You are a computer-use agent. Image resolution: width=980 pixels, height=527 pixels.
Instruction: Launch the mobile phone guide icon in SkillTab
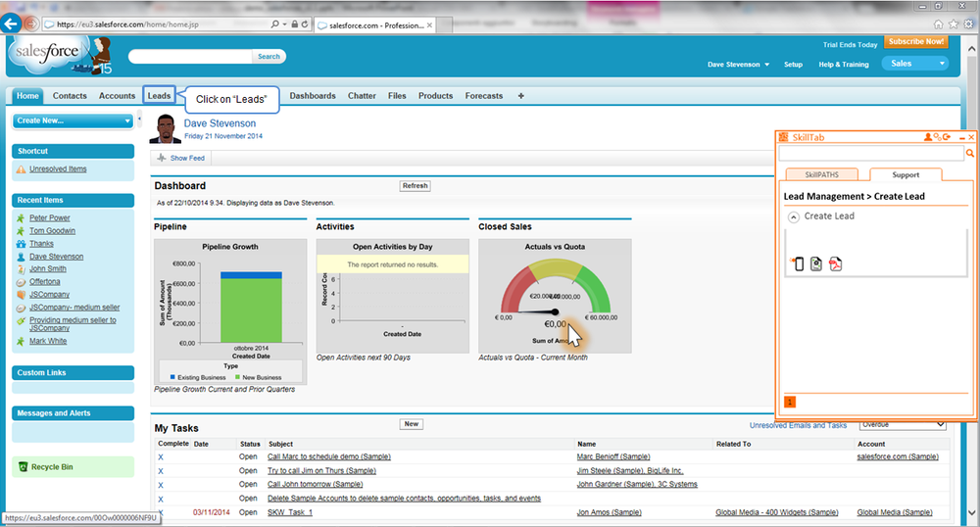(798, 263)
